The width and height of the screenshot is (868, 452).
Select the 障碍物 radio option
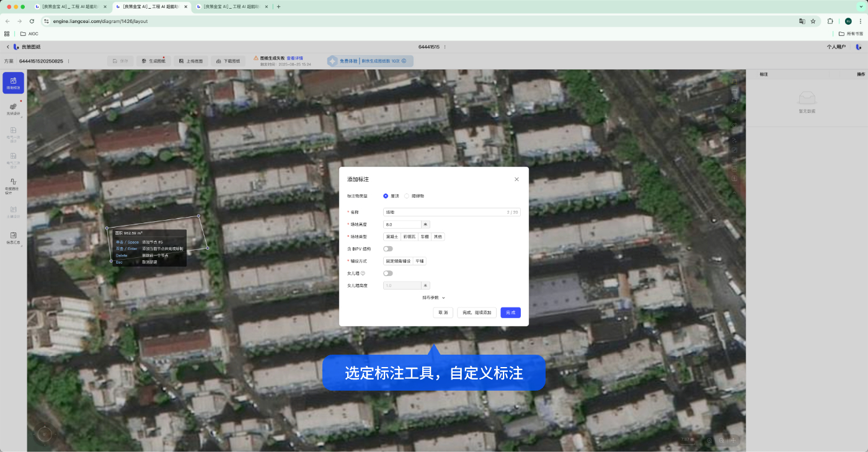click(x=414, y=196)
